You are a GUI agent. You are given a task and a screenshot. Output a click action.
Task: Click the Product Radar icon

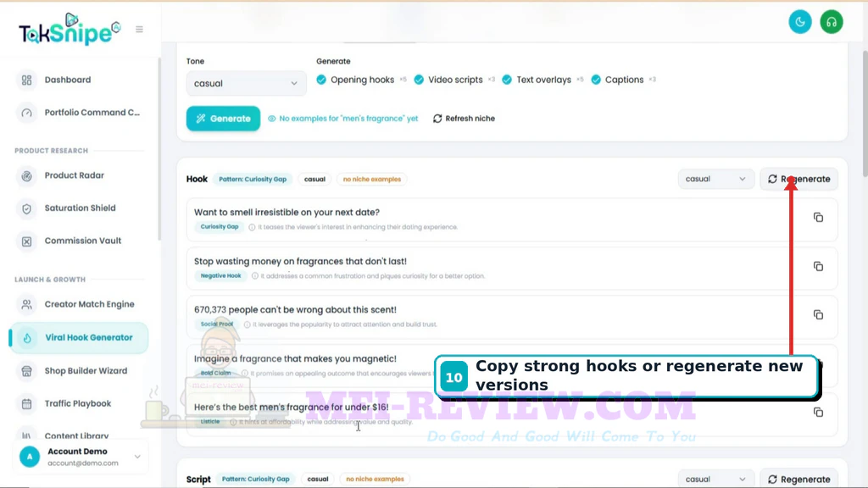pos(26,176)
